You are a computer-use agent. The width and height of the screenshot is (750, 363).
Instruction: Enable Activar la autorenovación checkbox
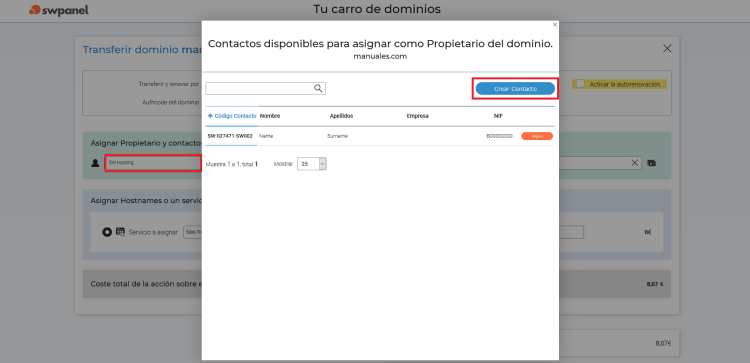coord(580,84)
